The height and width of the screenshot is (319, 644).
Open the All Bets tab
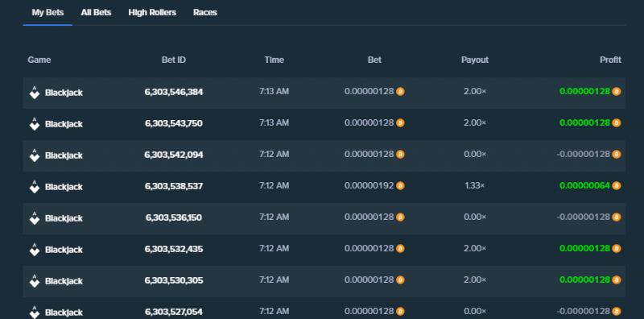[x=96, y=12]
